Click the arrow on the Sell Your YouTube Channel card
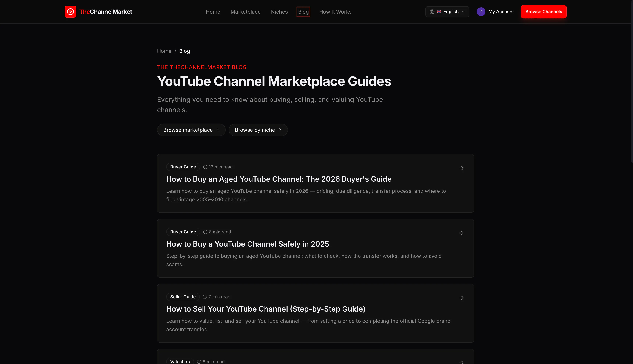 (x=461, y=298)
